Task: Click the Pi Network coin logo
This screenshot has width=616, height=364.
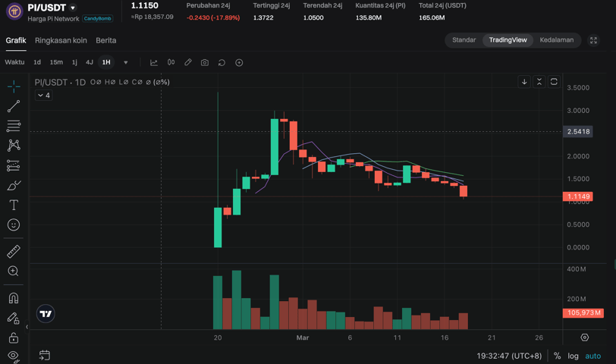Action: [x=14, y=11]
